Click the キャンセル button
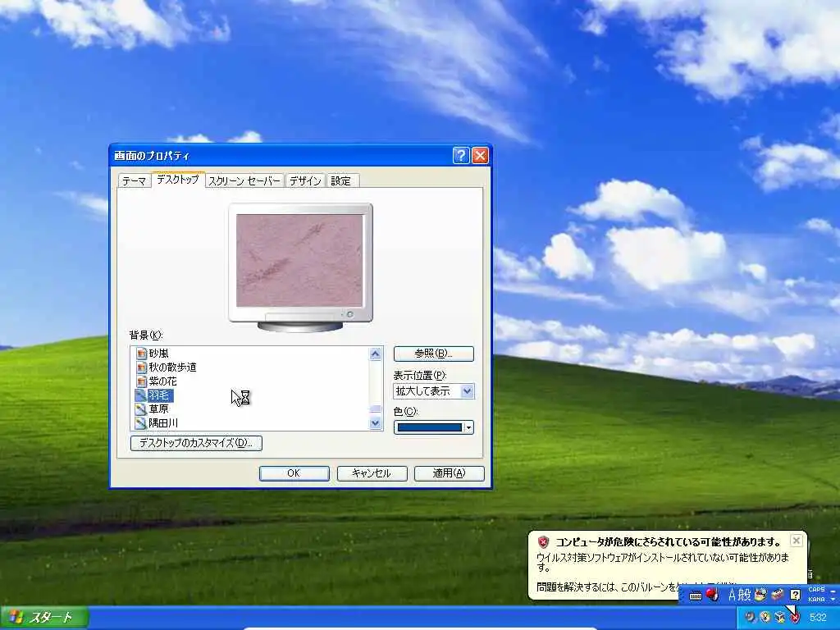Image resolution: width=840 pixels, height=630 pixels. click(x=372, y=473)
